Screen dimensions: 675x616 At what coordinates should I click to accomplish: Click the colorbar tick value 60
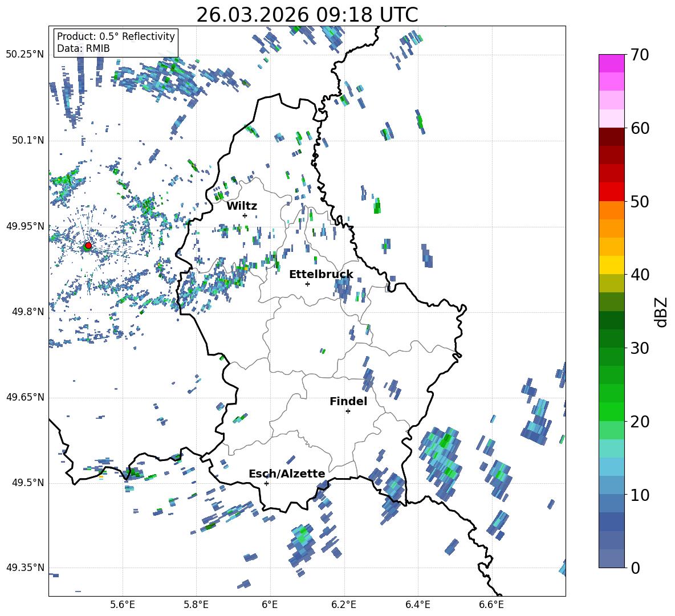pos(640,128)
